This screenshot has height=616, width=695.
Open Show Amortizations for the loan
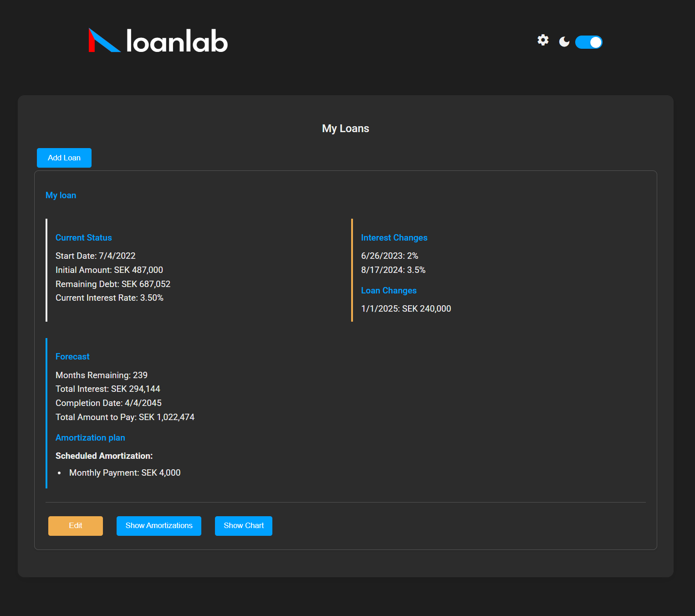point(158,526)
